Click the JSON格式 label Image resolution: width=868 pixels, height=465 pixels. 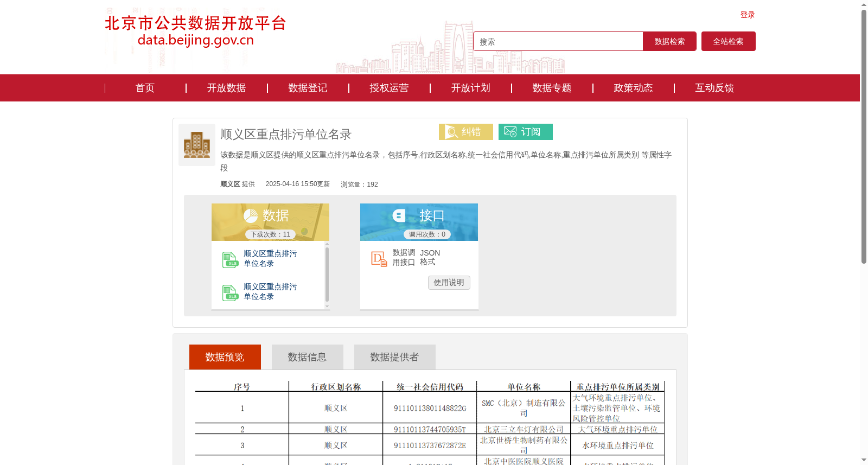click(x=430, y=258)
